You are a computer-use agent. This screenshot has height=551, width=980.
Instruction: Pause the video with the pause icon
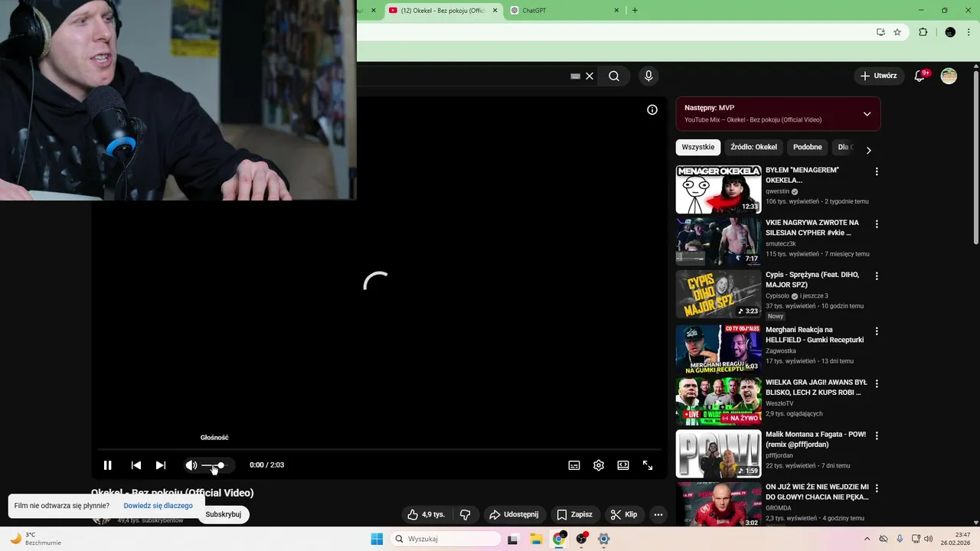click(x=108, y=465)
